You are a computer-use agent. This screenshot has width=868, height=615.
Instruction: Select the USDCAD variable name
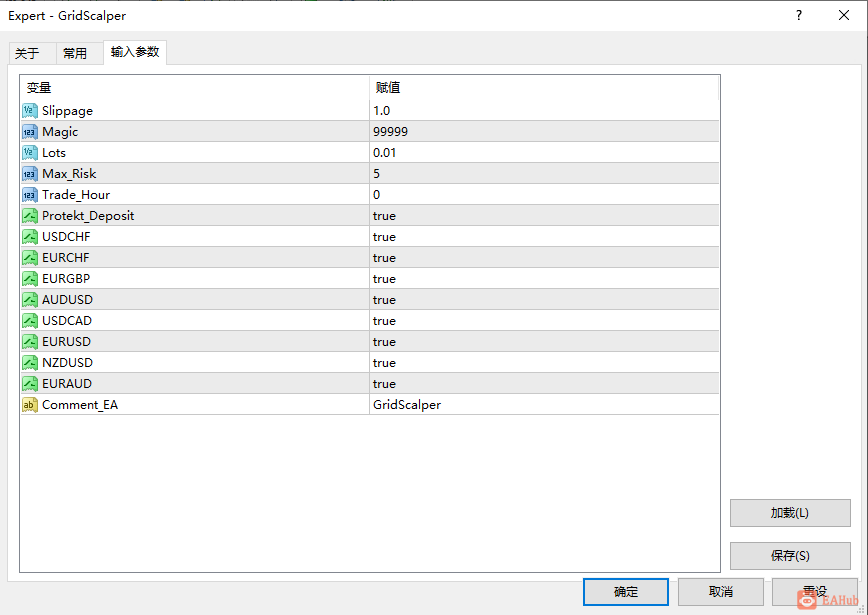click(x=67, y=321)
